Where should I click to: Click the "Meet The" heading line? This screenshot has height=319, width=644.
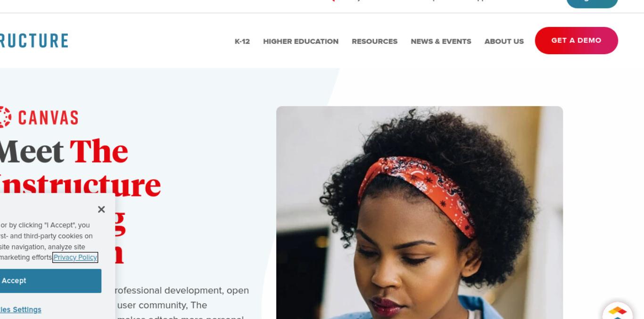[x=63, y=151]
